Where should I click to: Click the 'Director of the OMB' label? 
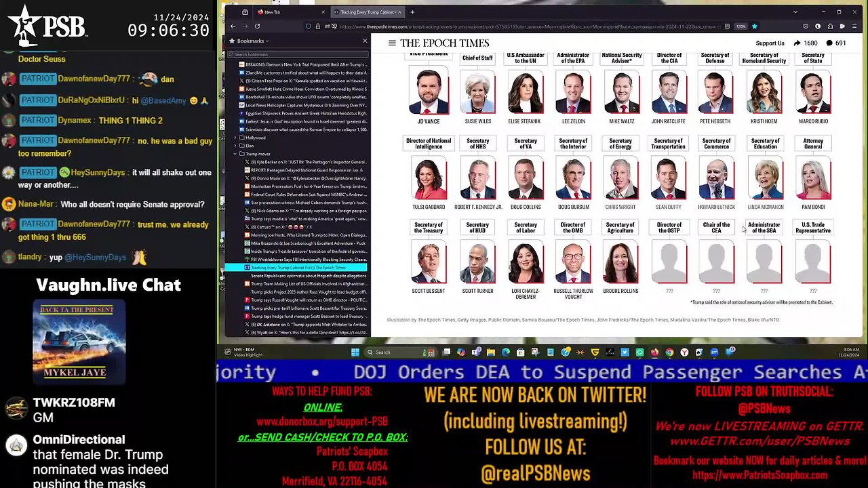(x=573, y=228)
